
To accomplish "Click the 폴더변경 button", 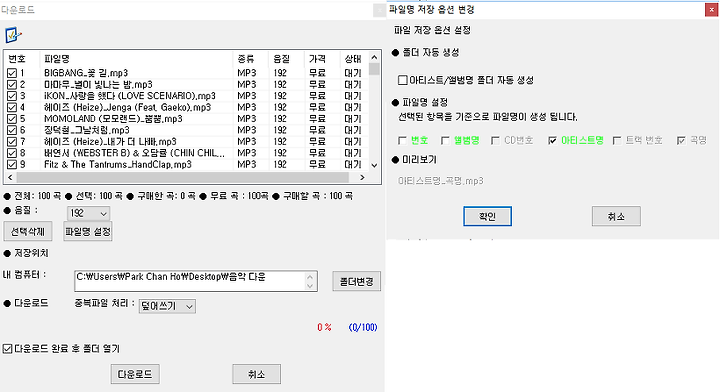I will (356, 281).
